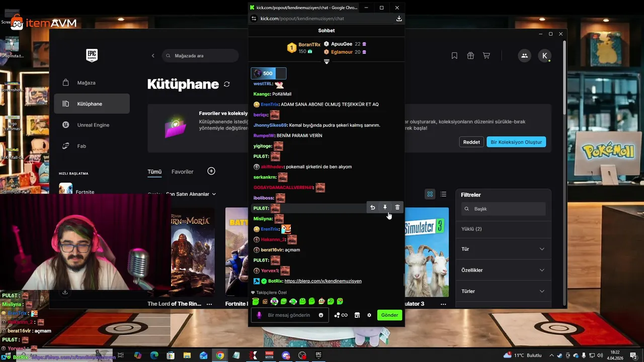Open Unreal Engine section in sidebar
The height and width of the screenshot is (362, 644).
(x=92, y=125)
